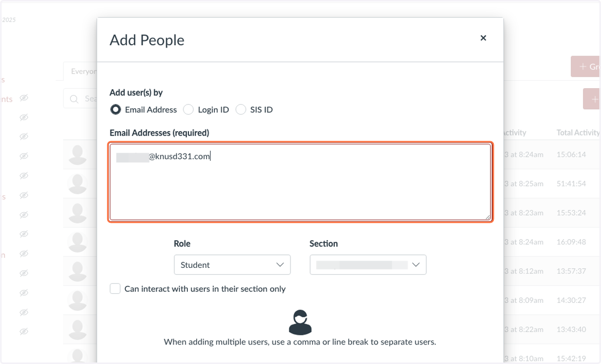
Task: Select the Login ID radio option
Action: tap(188, 109)
